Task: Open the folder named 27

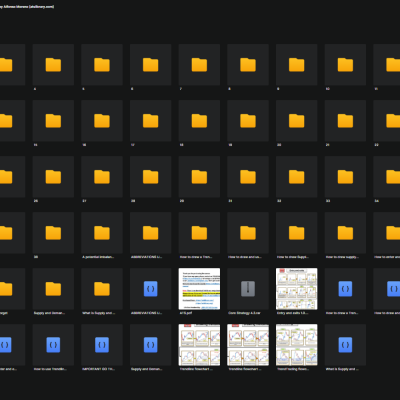Action: click(x=102, y=177)
